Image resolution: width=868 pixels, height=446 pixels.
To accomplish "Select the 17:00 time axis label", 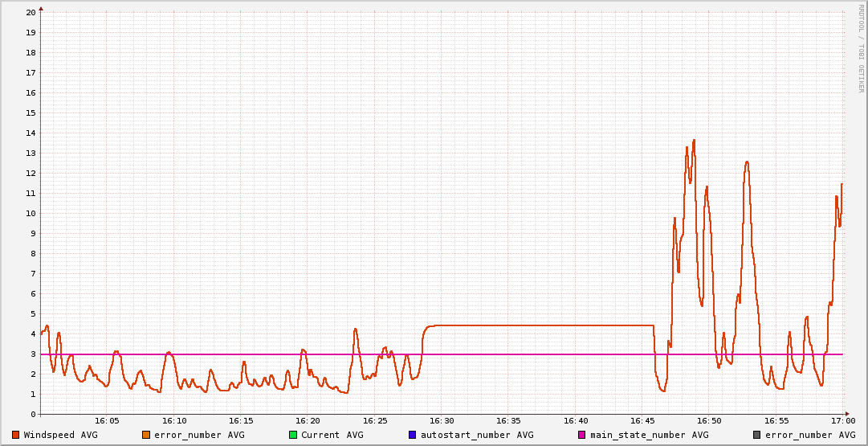I will click(x=843, y=421).
